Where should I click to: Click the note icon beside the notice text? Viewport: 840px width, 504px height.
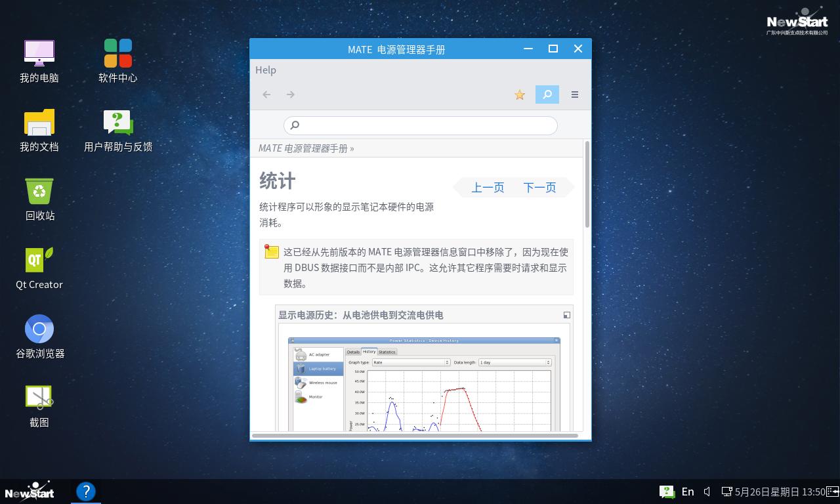(272, 251)
